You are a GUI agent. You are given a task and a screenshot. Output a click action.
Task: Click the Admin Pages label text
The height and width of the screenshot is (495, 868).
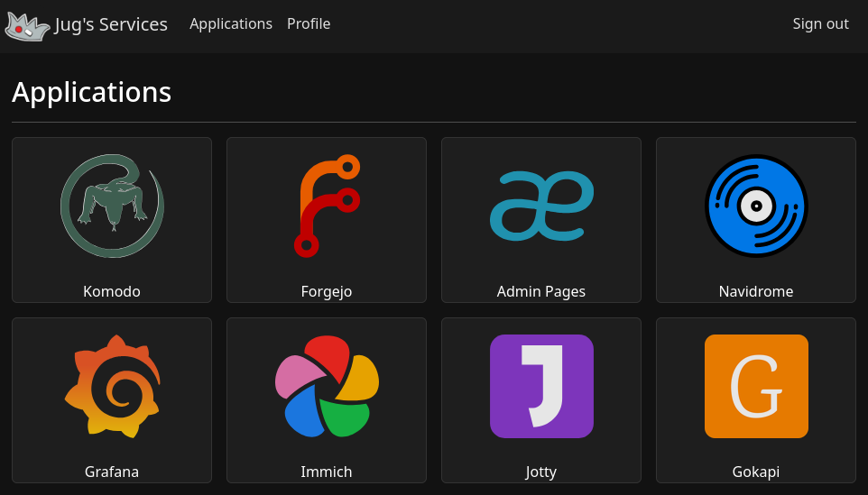pyautogui.click(x=541, y=291)
